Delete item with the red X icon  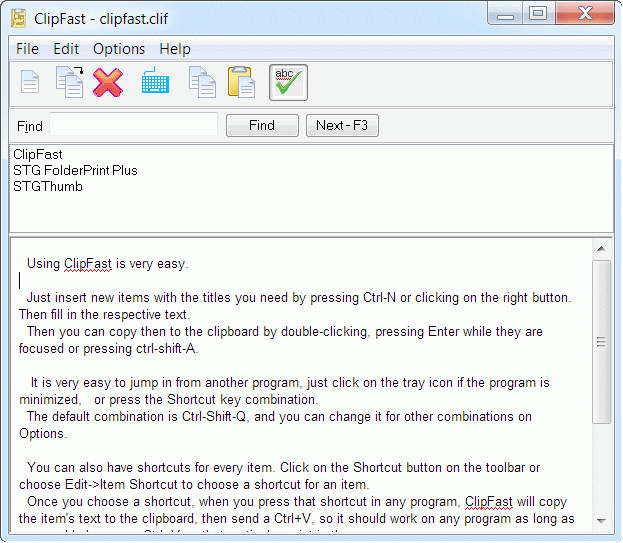(108, 82)
